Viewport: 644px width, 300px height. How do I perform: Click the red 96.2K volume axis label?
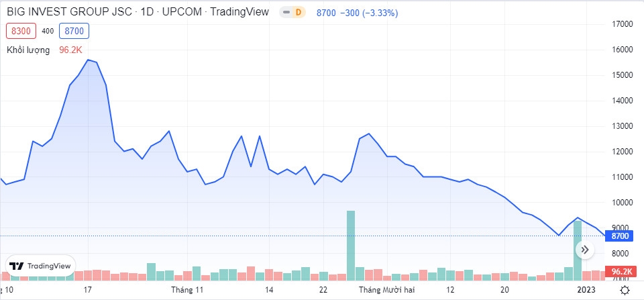(x=619, y=272)
